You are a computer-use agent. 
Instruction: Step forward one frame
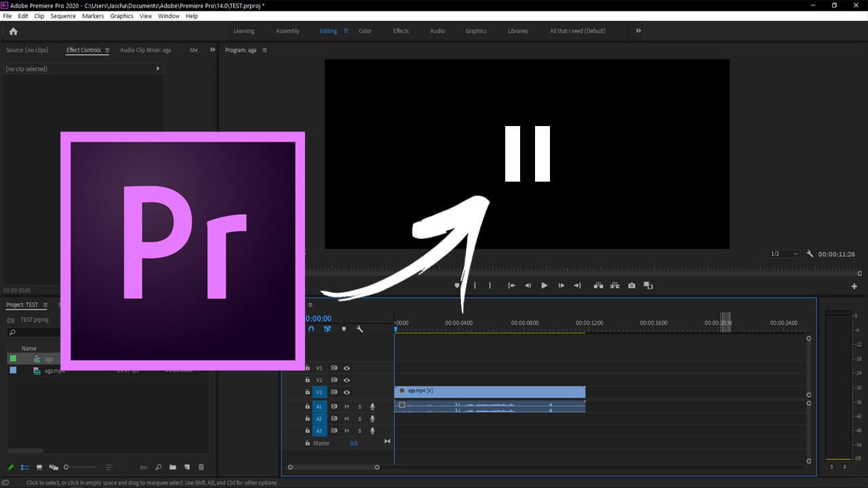point(561,286)
